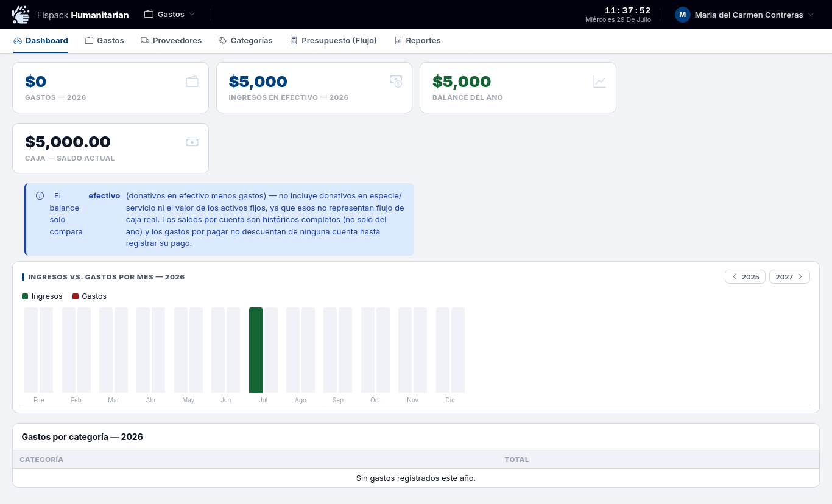
Task: Open the Reportes tab
Action: [x=417, y=40]
